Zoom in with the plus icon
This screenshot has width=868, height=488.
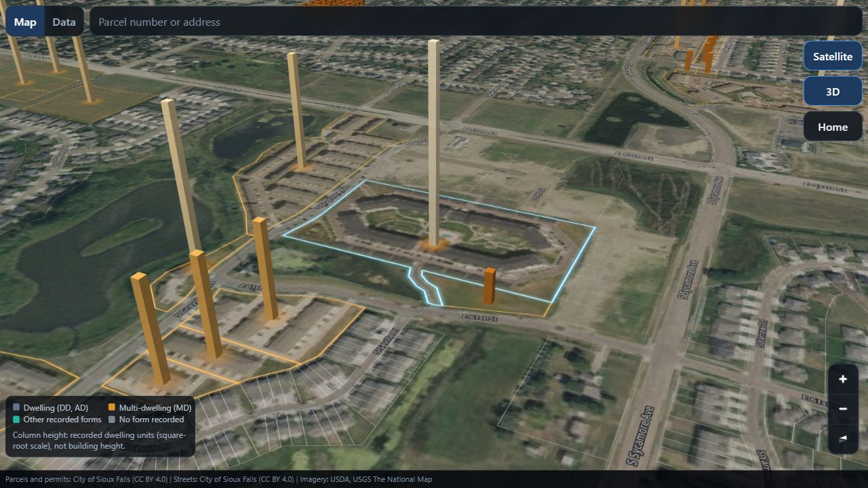[x=843, y=379]
